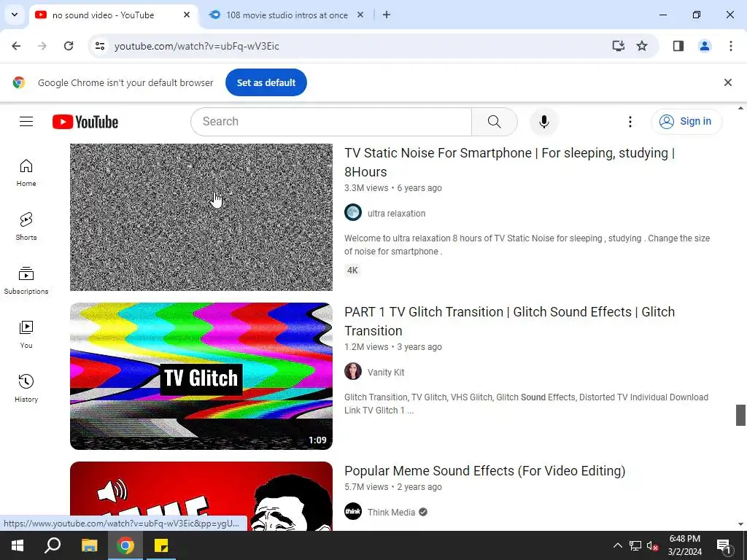Open Windows taskbar search
Viewport: 747px width, 560px height.
[53, 545]
